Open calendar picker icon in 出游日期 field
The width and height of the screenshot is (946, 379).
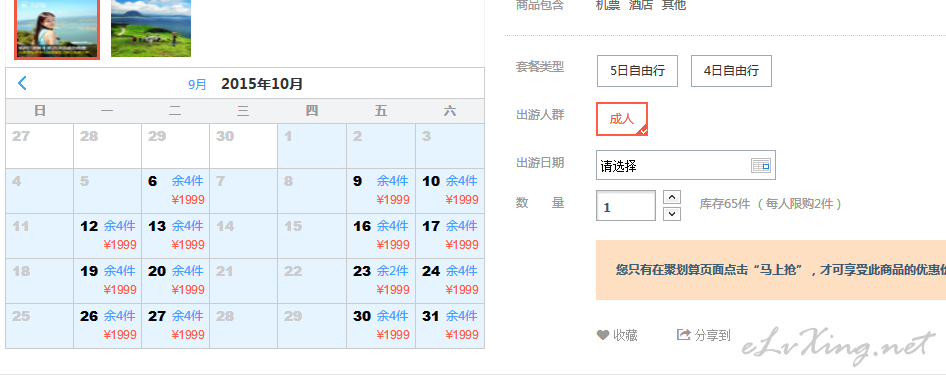(x=761, y=165)
